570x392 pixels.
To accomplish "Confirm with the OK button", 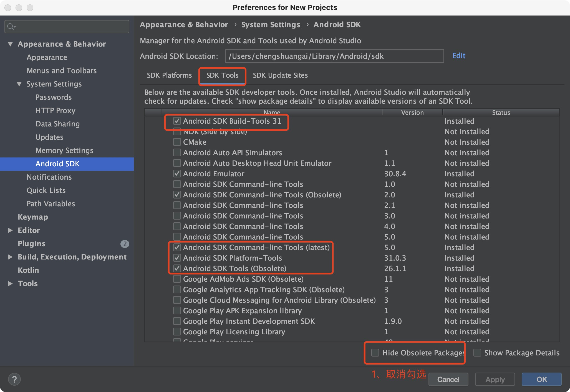I will click(x=541, y=379).
